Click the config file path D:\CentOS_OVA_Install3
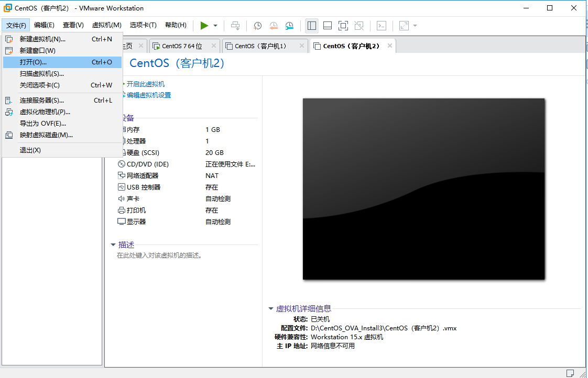 pyautogui.click(x=384, y=328)
